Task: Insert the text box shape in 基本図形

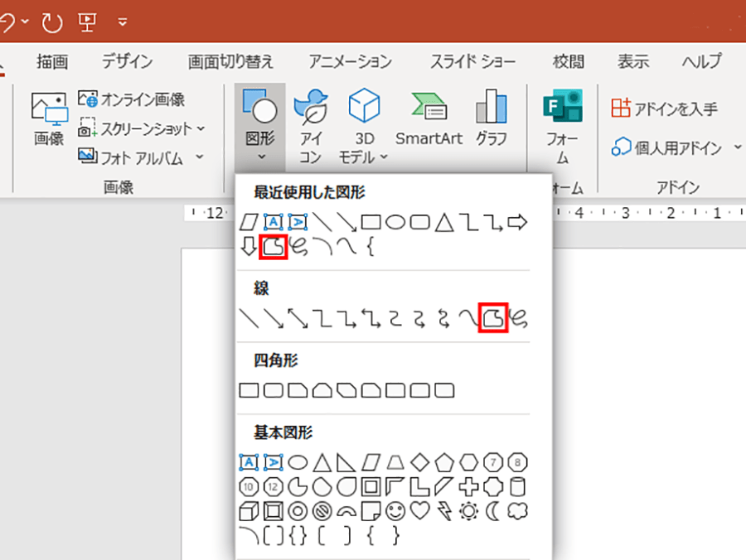Action: pos(249,462)
